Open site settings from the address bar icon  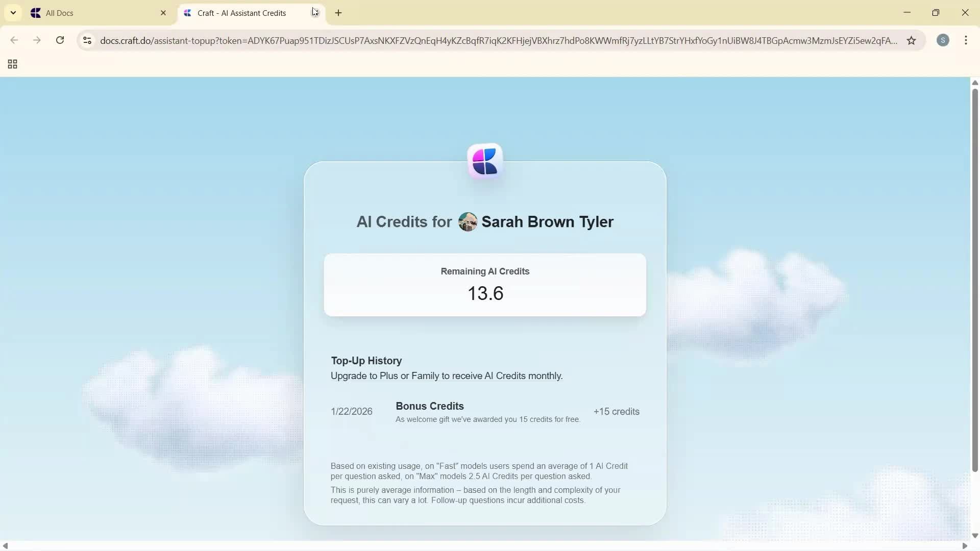[87, 40]
